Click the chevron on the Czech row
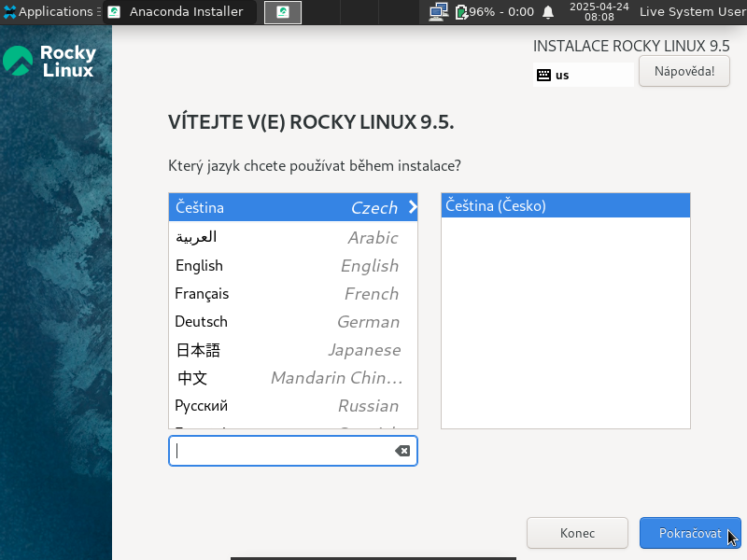The height and width of the screenshot is (560, 747). [x=413, y=207]
